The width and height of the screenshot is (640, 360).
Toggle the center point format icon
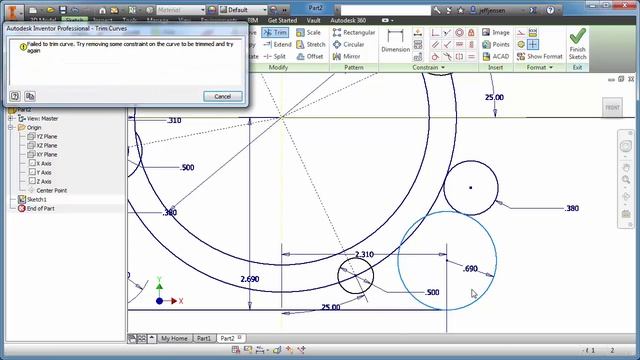point(533,44)
